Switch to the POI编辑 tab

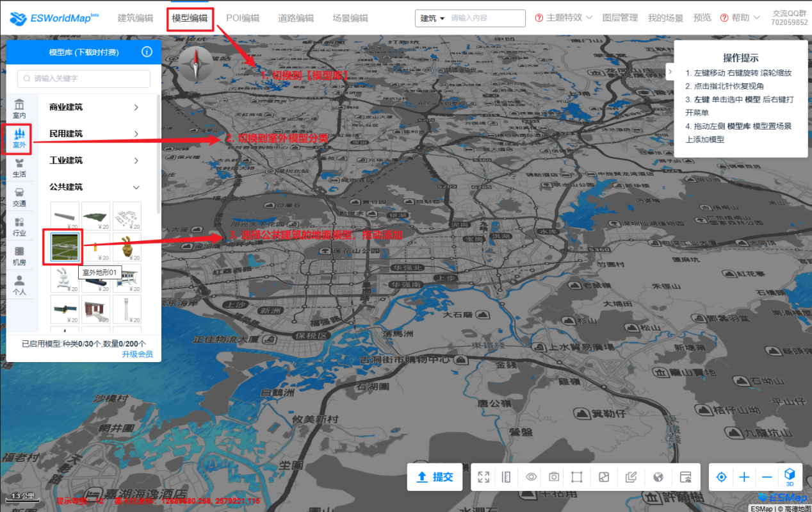[x=243, y=18]
